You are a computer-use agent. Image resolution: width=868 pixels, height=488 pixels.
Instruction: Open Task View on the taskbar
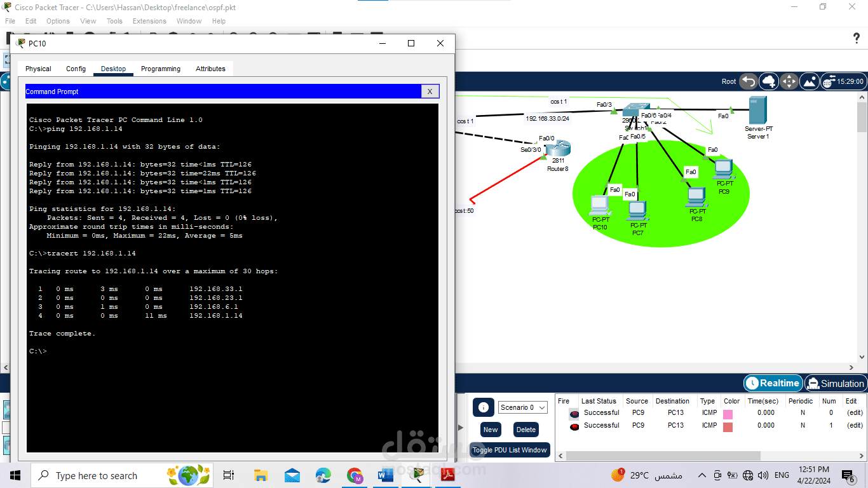229,475
